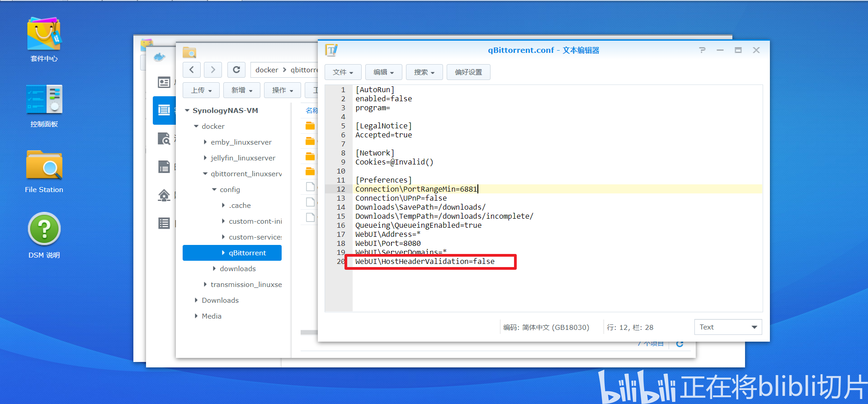Click the Queueing\QueueingEnabled=true line
The image size is (868, 404).
(418, 225)
